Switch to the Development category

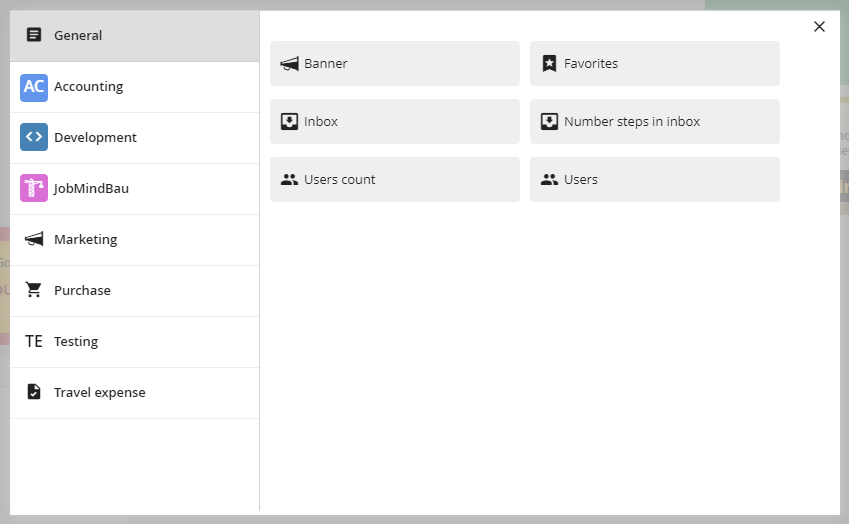(x=134, y=138)
